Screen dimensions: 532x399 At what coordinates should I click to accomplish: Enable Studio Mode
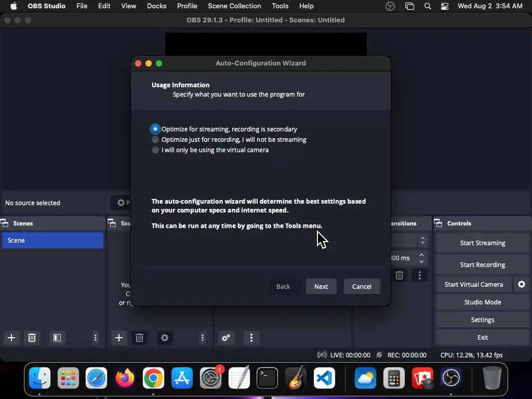pyautogui.click(x=483, y=302)
